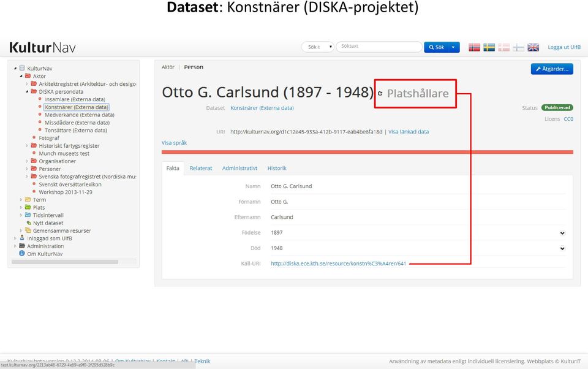Expand the Död 1948 details chevron
Viewport: 588px width, 369px height.
[x=562, y=248]
